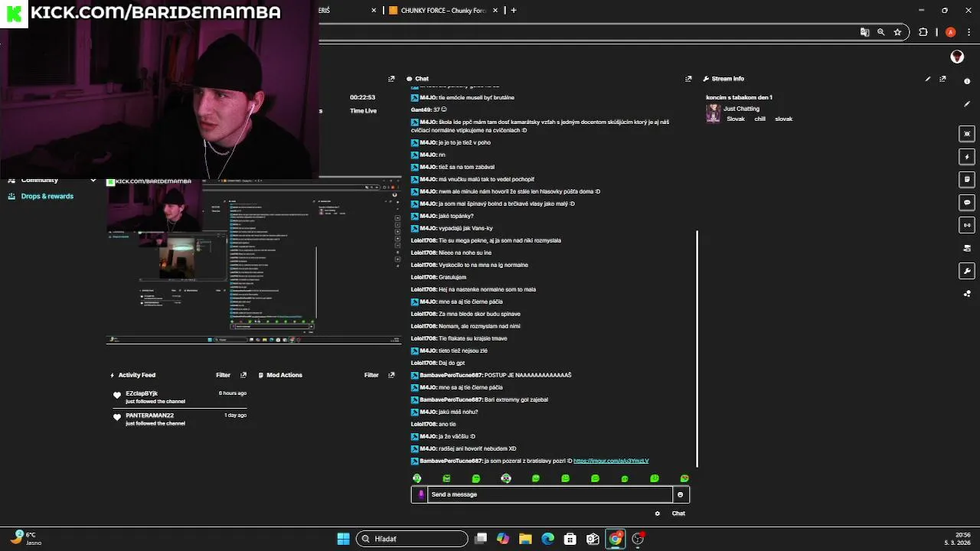Viewport: 980px width, 551px height.
Task: Open the emoji picker in chat input
Action: (x=680, y=494)
